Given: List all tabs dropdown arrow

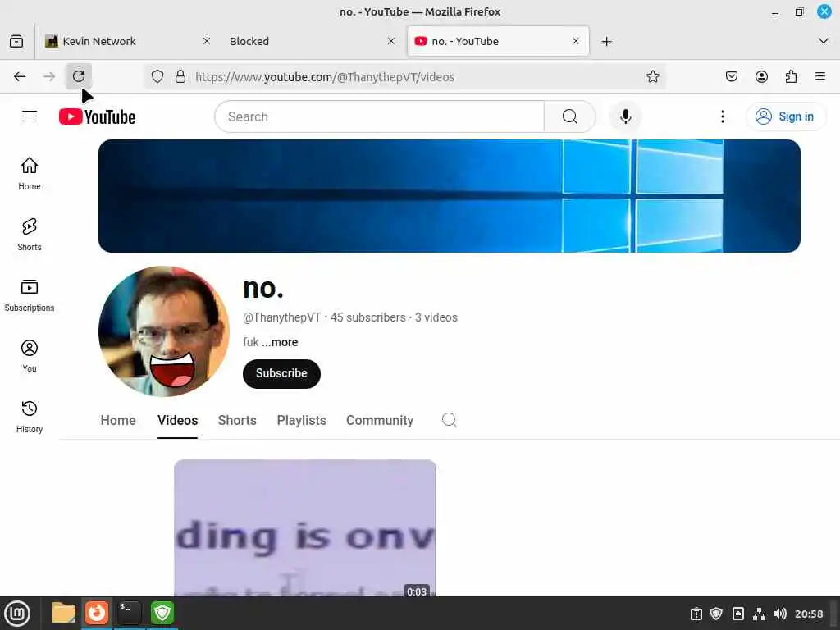Looking at the screenshot, I should (x=824, y=41).
